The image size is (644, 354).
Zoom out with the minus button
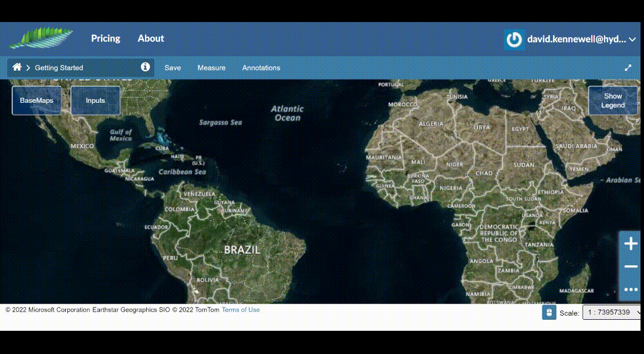pos(631,266)
